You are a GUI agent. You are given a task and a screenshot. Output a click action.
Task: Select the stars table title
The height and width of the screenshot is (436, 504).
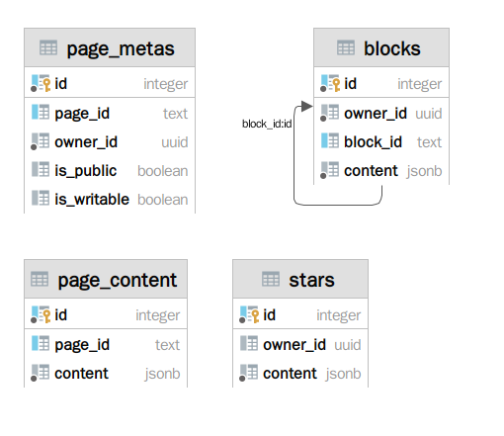tap(311, 280)
